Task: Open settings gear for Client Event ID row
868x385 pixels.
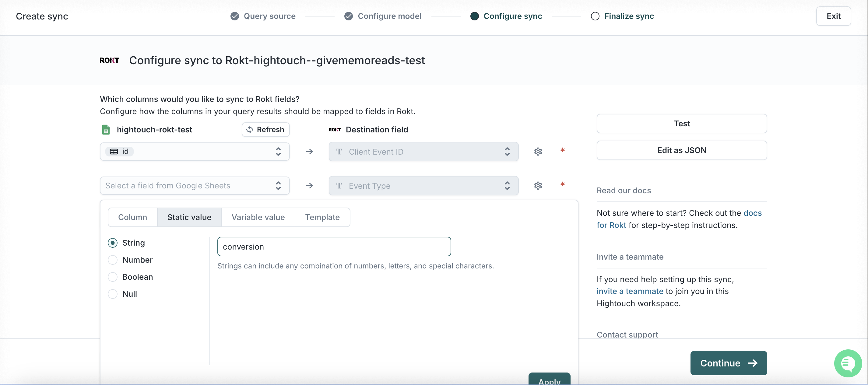Action: tap(538, 152)
